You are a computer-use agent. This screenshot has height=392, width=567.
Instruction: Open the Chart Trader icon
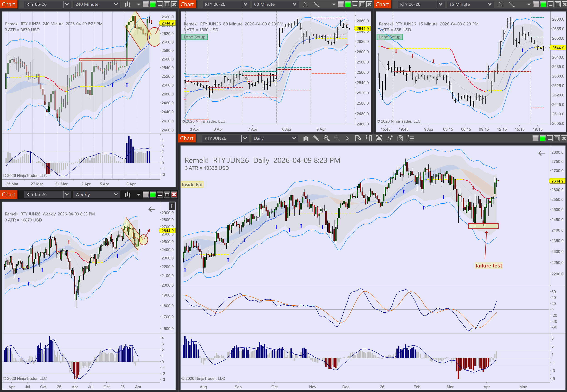click(x=368, y=139)
